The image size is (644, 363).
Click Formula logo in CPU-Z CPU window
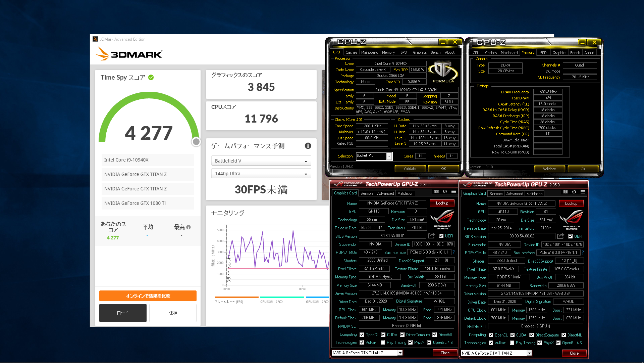[443, 72]
